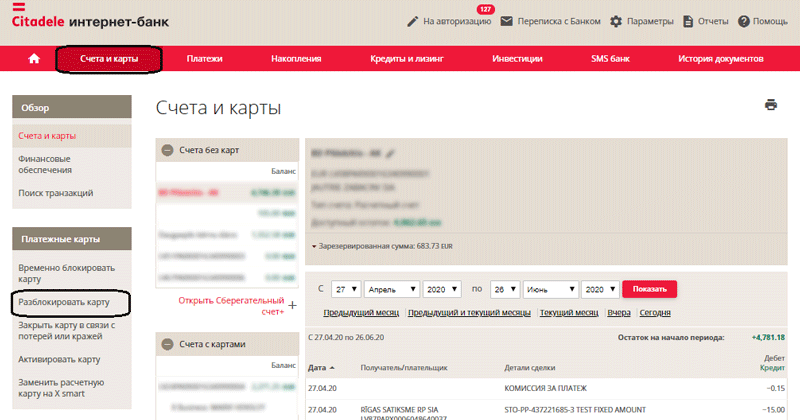Open Переписка с Банком link
This screenshot has height=420, width=800.
point(559,21)
